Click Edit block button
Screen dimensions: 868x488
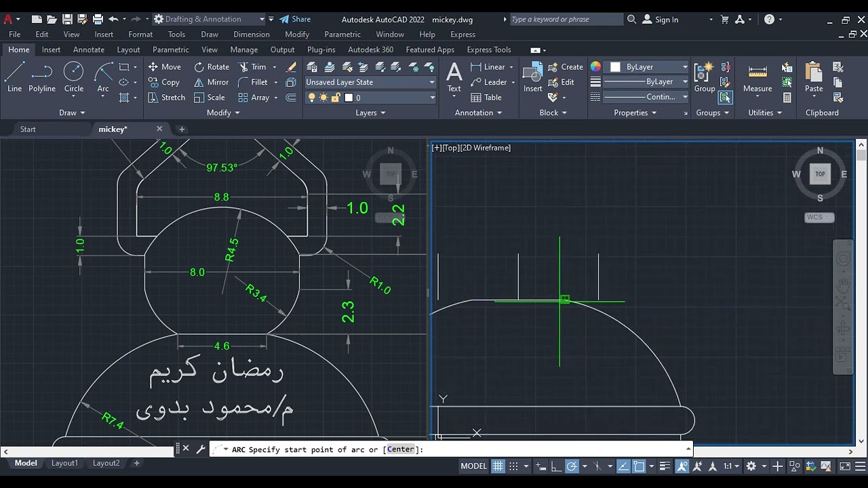(561, 82)
